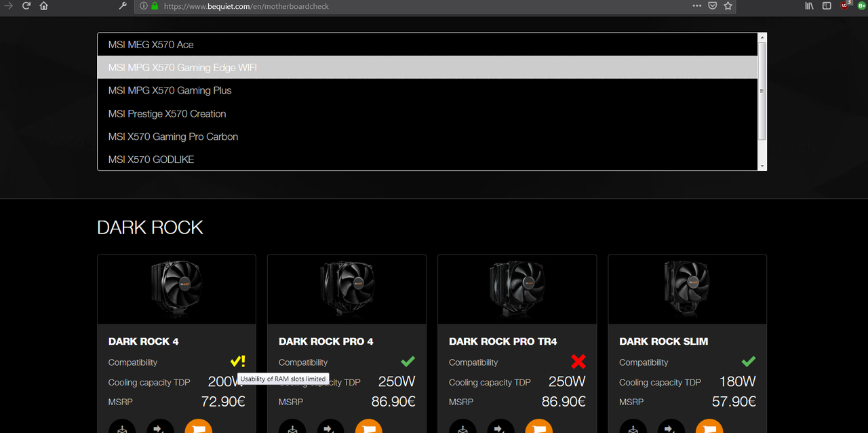Click Dark Rock Pro TR4 details cube icon
Image resolution: width=868 pixels, height=433 pixels.
pos(462,428)
